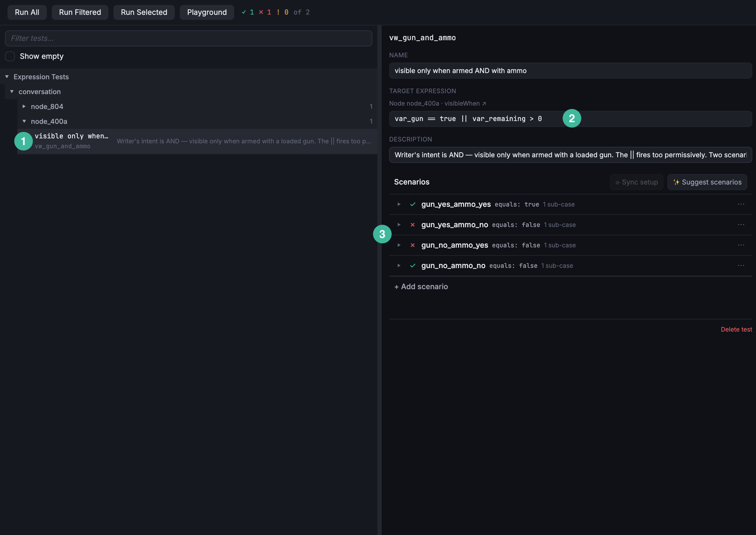Collapse the conversation tree node
756x535 pixels.
point(12,92)
